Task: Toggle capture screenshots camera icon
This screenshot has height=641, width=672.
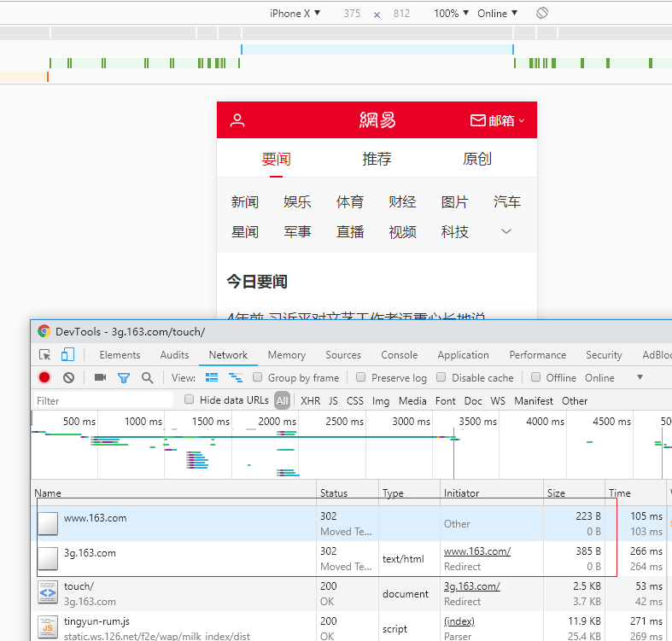Action: 100,377
